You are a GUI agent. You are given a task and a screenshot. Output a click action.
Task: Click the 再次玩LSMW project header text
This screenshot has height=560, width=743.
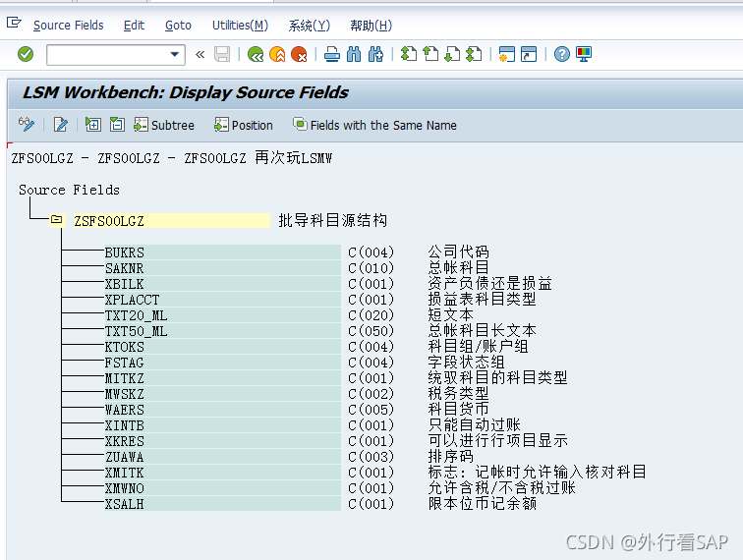(293, 157)
